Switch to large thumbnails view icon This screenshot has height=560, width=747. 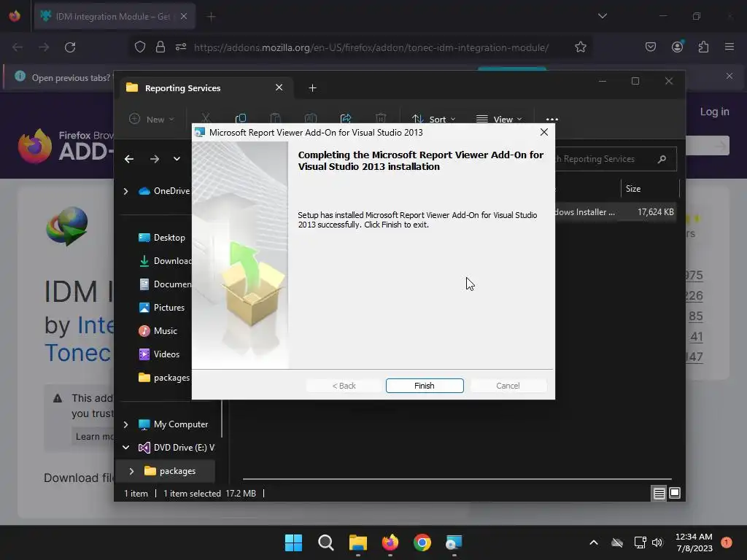(x=675, y=494)
